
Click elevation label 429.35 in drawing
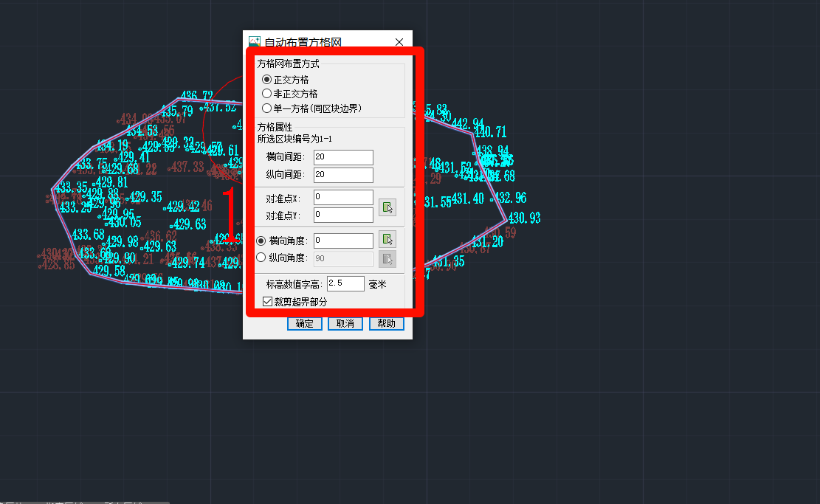145,197
